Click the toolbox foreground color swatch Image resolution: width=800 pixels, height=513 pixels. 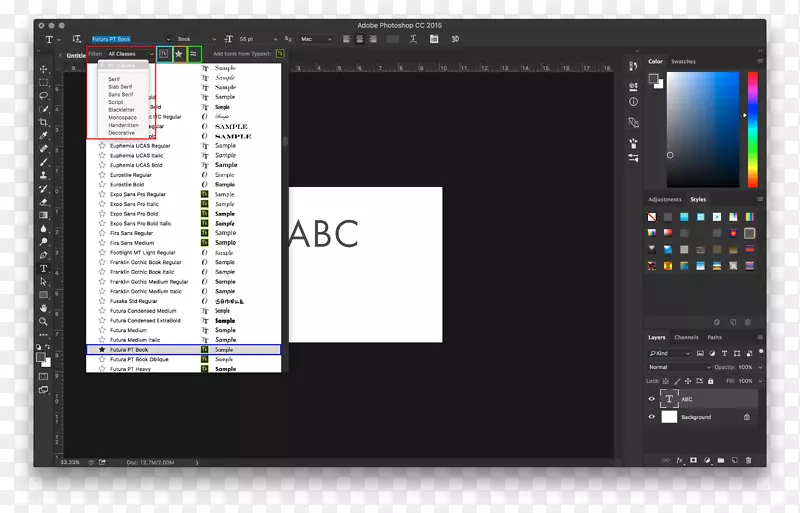(41, 358)
